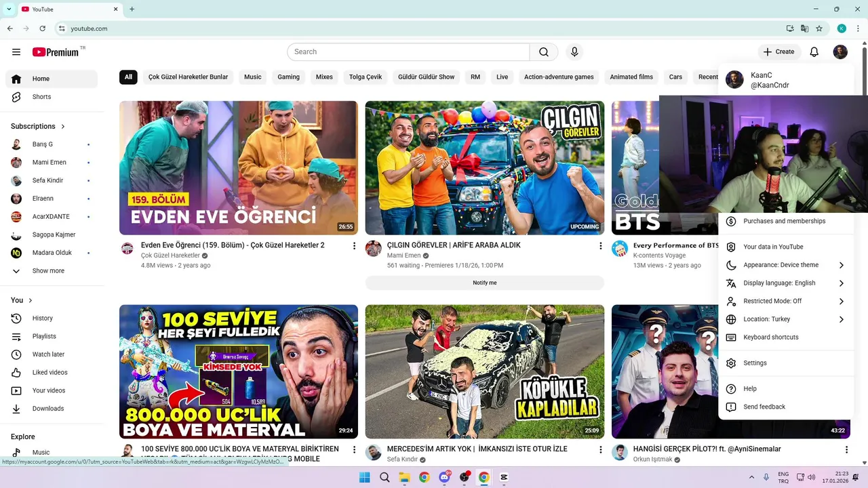Image resolution: width=868 pixels, height=488 pixels.
Task: Open the taskbar search
Action: pyautogui.click(x=384, y=477)
